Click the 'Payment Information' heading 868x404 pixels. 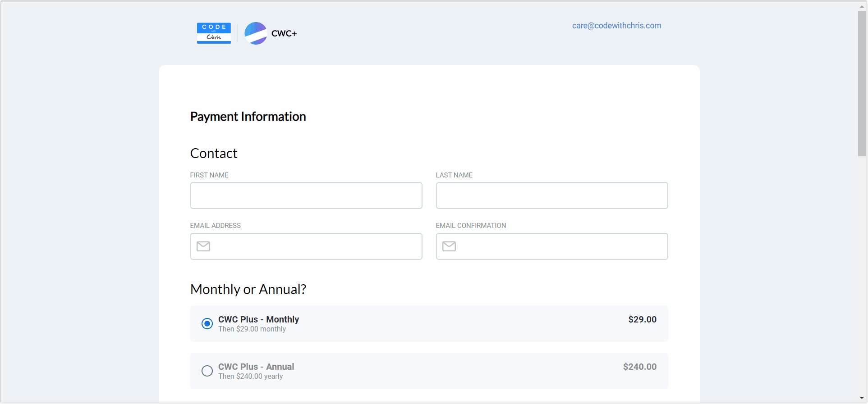[248, 117]
